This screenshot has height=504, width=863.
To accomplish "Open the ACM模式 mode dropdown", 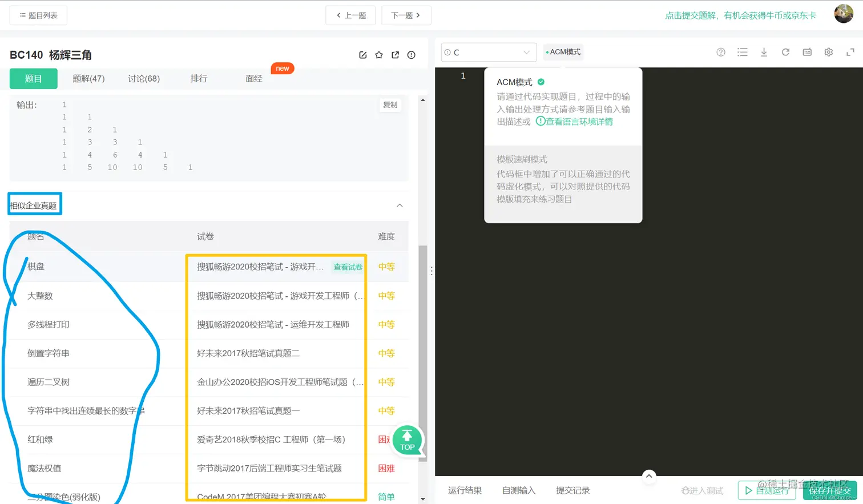I will 563,51.
